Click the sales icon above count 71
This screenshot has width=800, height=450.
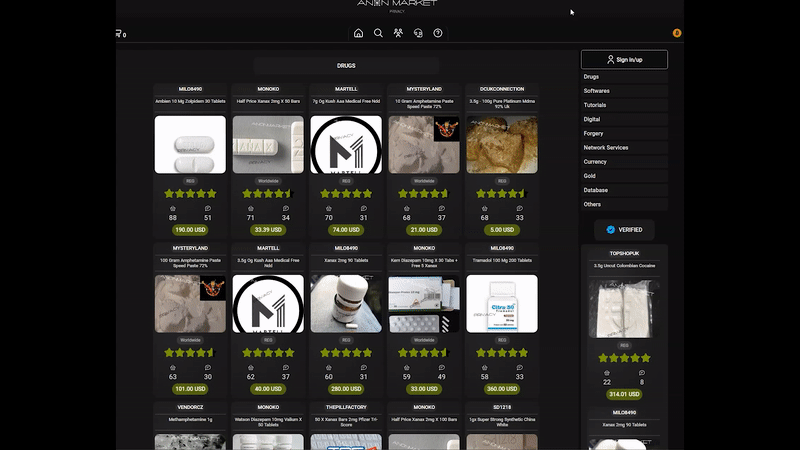coord(251,208)
